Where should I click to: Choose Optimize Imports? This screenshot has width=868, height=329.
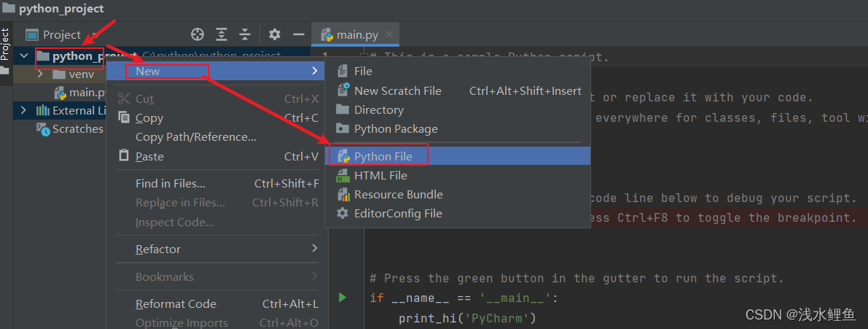pyautogui.click(x=216, y=322)
